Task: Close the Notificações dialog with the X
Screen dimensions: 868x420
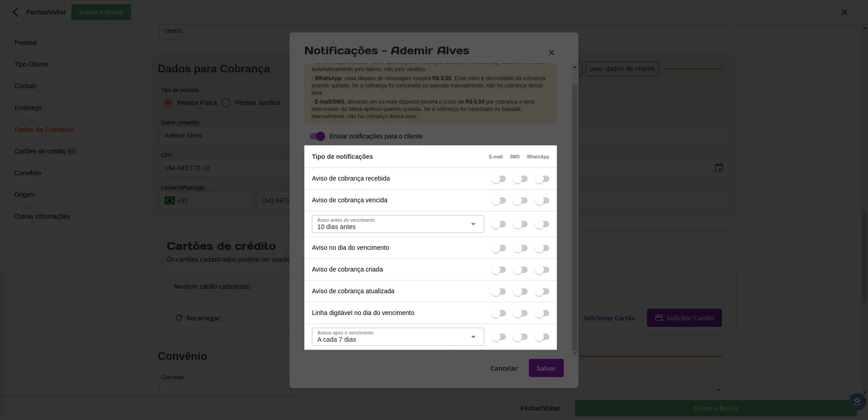Action: (551, 52)
